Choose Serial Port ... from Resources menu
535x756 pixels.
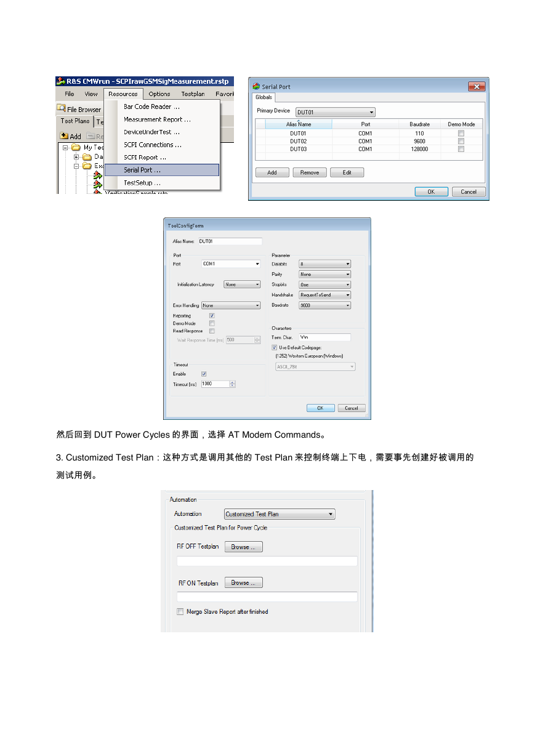(x=162, y=170)
